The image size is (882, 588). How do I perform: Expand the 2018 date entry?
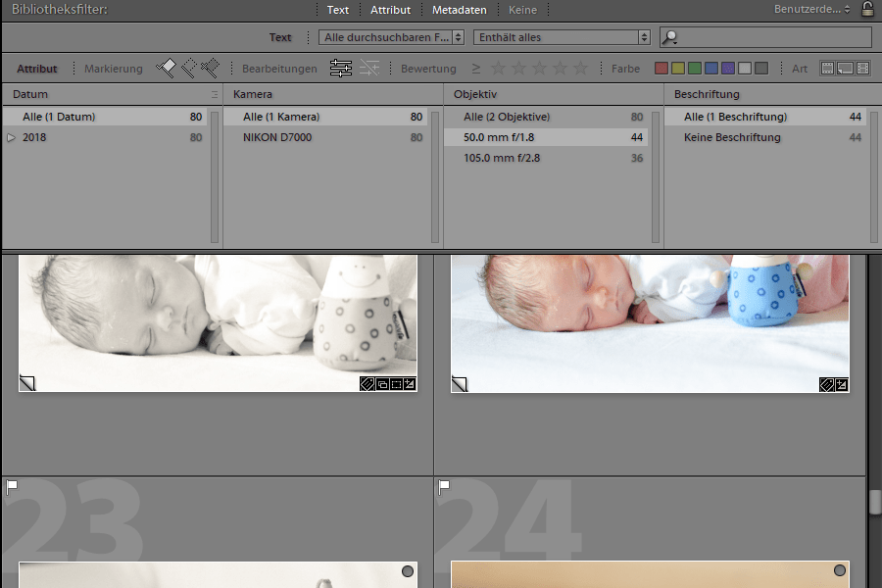(x=12, y=138)
